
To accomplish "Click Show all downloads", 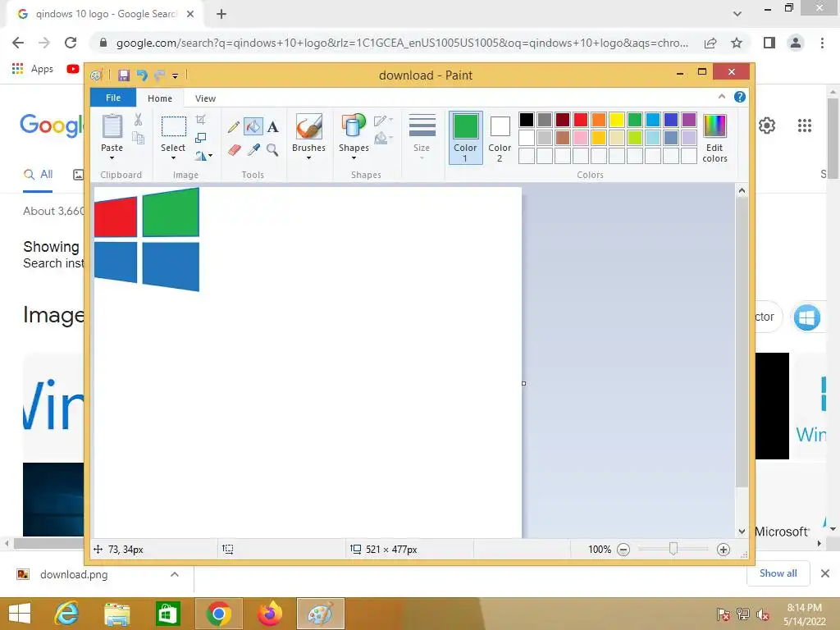I will [778, 573].
